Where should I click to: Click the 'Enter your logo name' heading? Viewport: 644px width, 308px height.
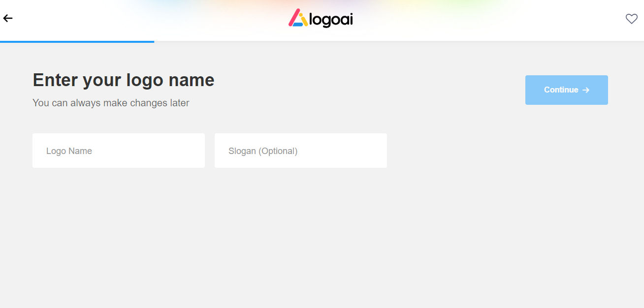123,80
